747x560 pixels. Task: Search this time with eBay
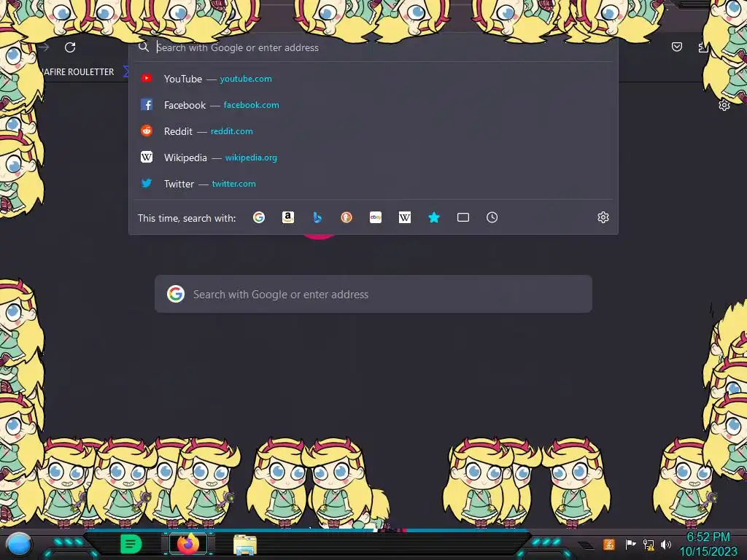[376, 217]
